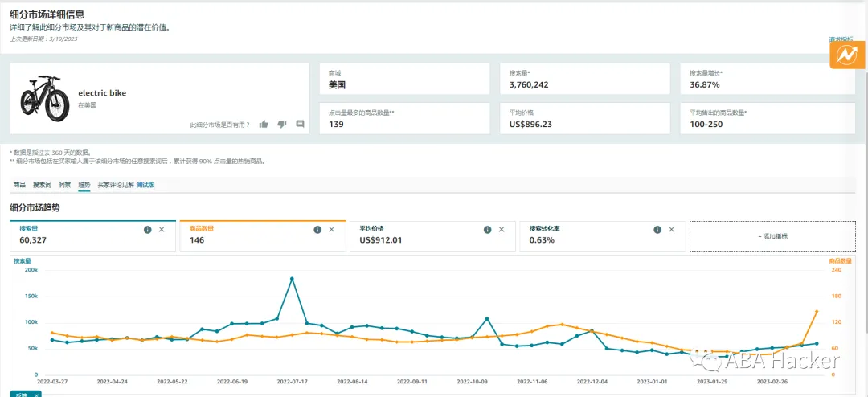Remove the 商品数量 metric card
Image resolution: width=868 pixels, height=397 pixels.
332,229
